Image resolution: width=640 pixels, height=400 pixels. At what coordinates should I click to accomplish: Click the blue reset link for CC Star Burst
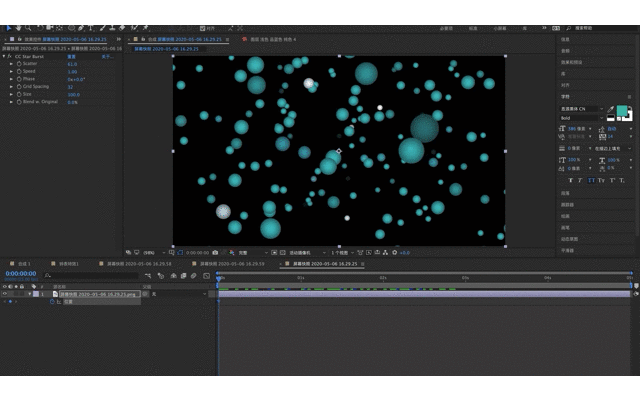[71, 57]
